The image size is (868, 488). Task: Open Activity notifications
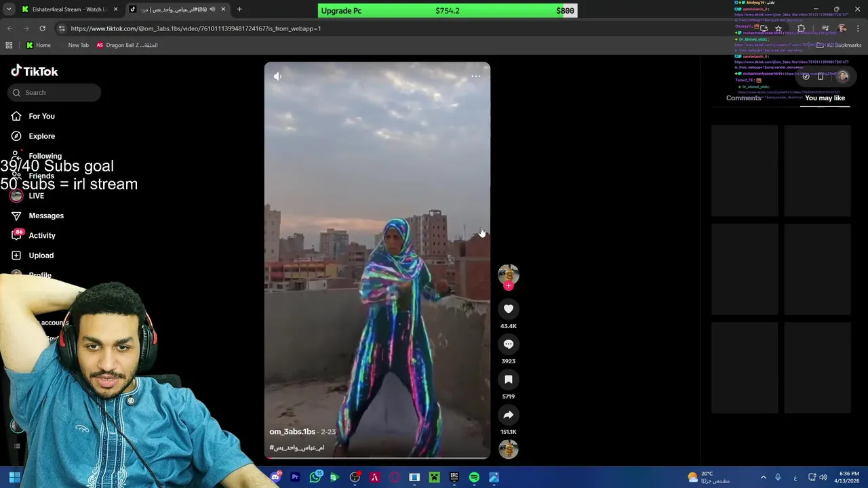42,235
